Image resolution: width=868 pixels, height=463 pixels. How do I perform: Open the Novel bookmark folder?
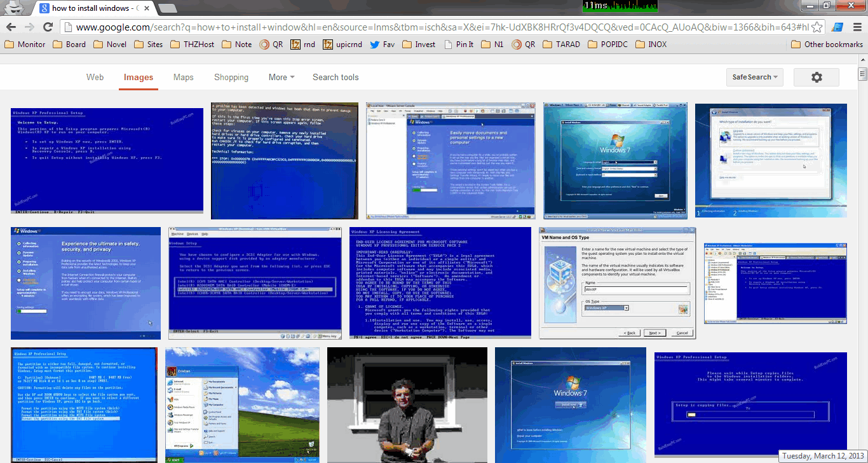pos(110,45)
